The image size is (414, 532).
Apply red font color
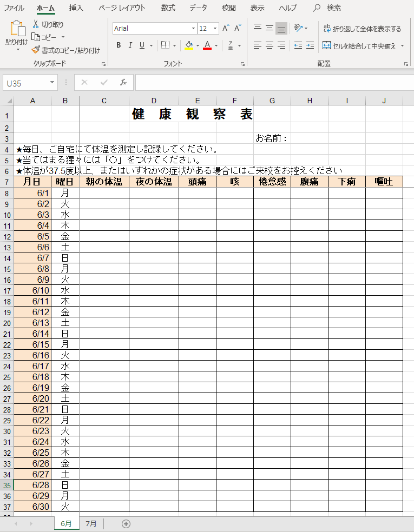tap(207, 45)
